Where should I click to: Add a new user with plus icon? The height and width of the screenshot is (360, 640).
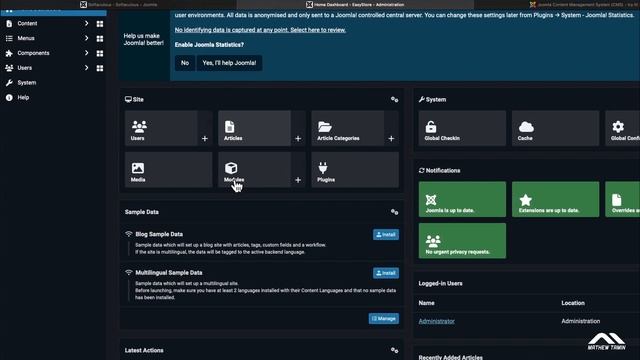205,139
